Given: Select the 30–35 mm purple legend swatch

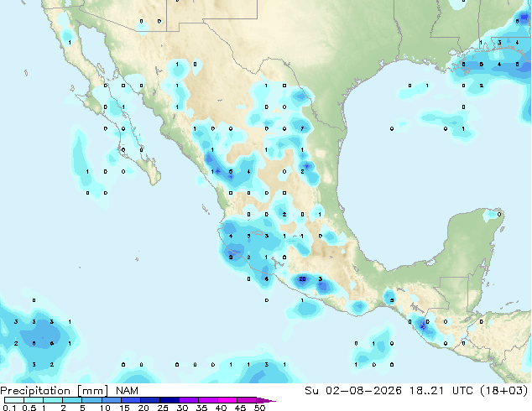Looking at the screenshot, I should point(189,400).
